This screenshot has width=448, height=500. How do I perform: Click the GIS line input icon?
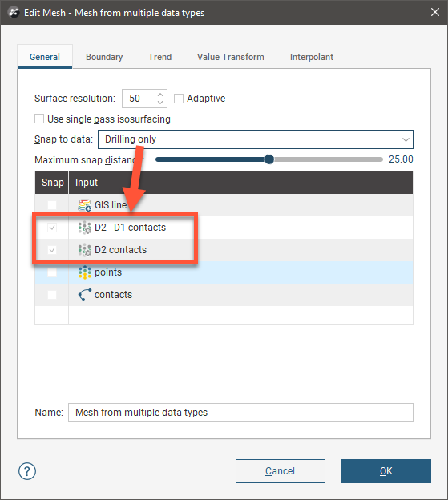[84, 205]
